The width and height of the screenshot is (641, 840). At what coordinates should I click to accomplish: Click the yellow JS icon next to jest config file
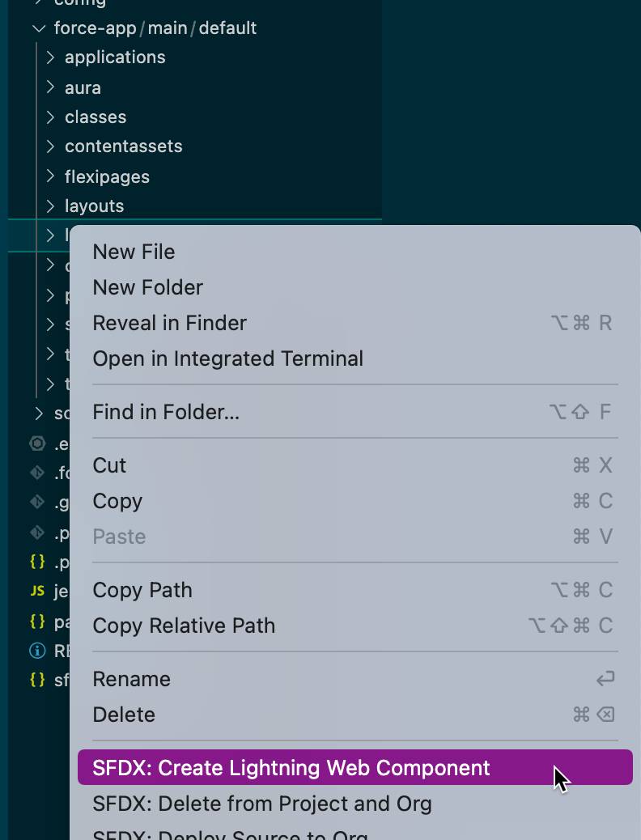[x=37, y=592]
